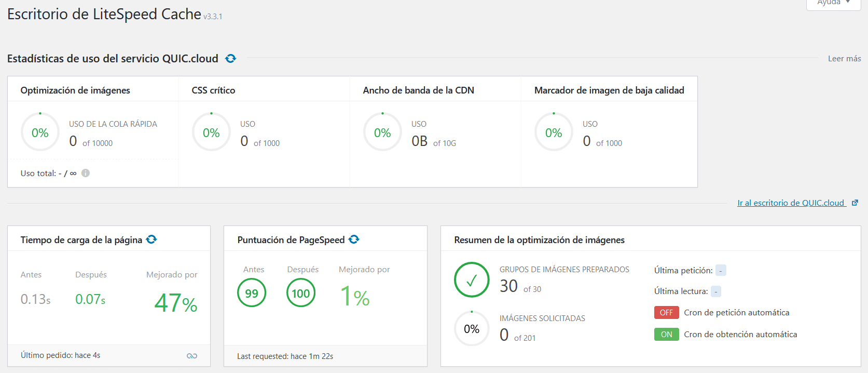Click Resumen de la optimización de imágenes title

click(x=540, y=240)
